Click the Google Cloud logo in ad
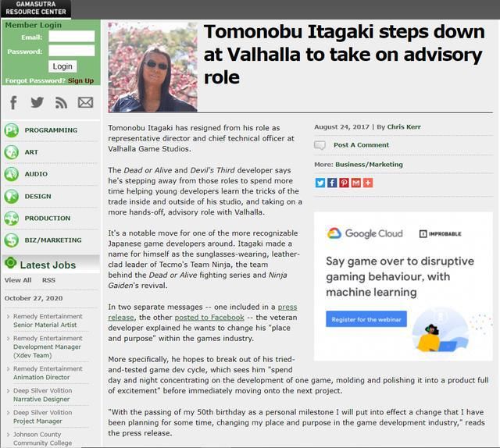Viewport: 500px width, 448px height. (x=365, y=233)
